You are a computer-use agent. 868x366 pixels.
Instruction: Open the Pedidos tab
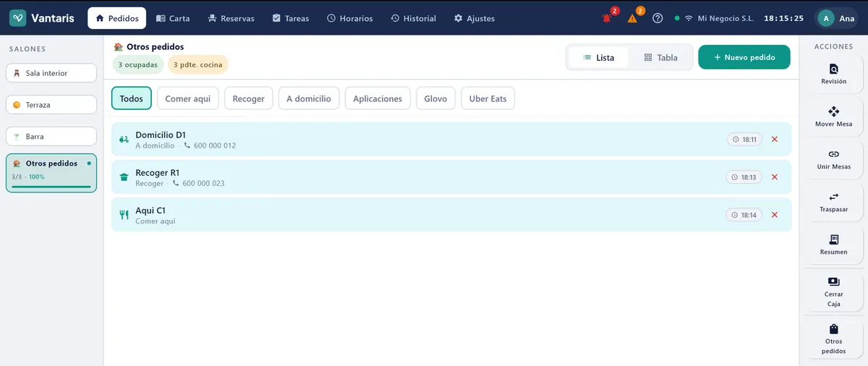(x=117, y=18)
